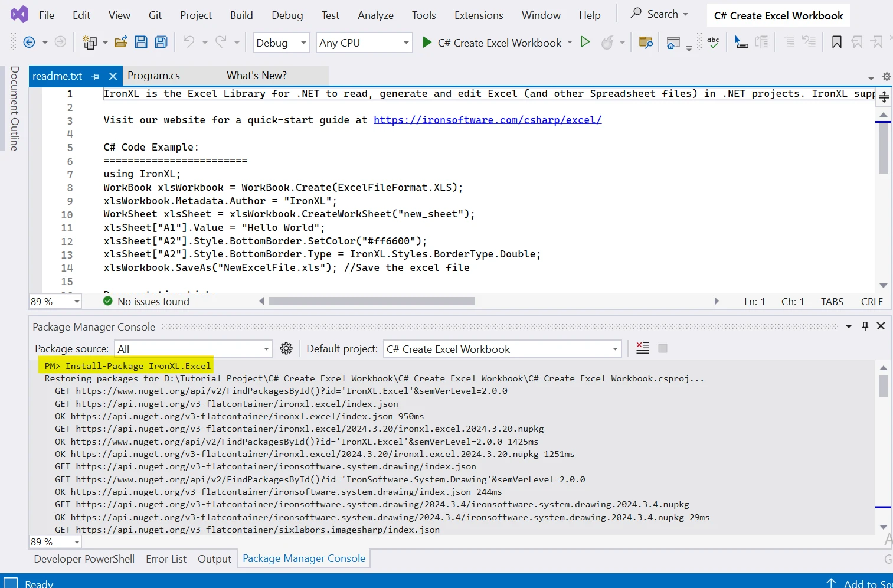Toggle the spell checker abc icon
The width and height of the screenshot is (893, 588).
tap(713, 42)
